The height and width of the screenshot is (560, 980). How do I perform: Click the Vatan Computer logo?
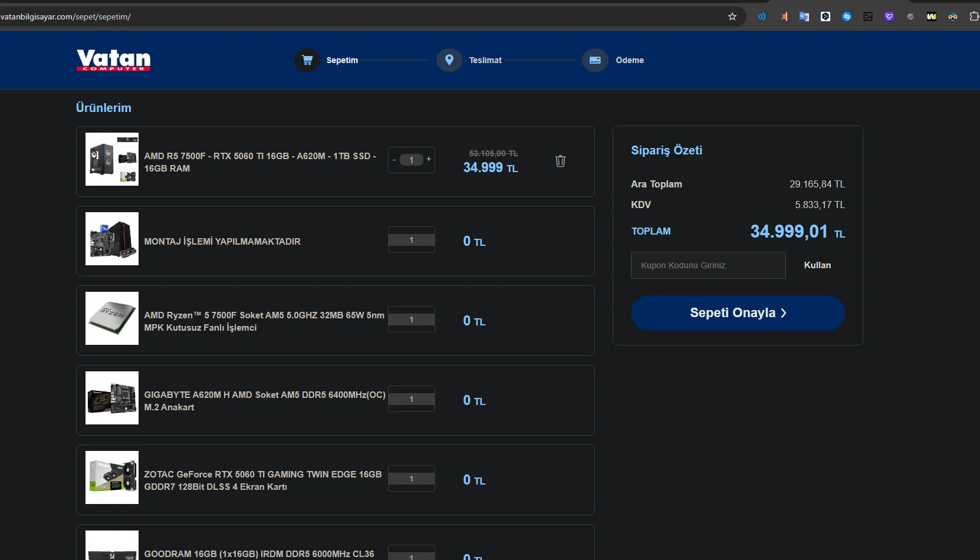113,60
